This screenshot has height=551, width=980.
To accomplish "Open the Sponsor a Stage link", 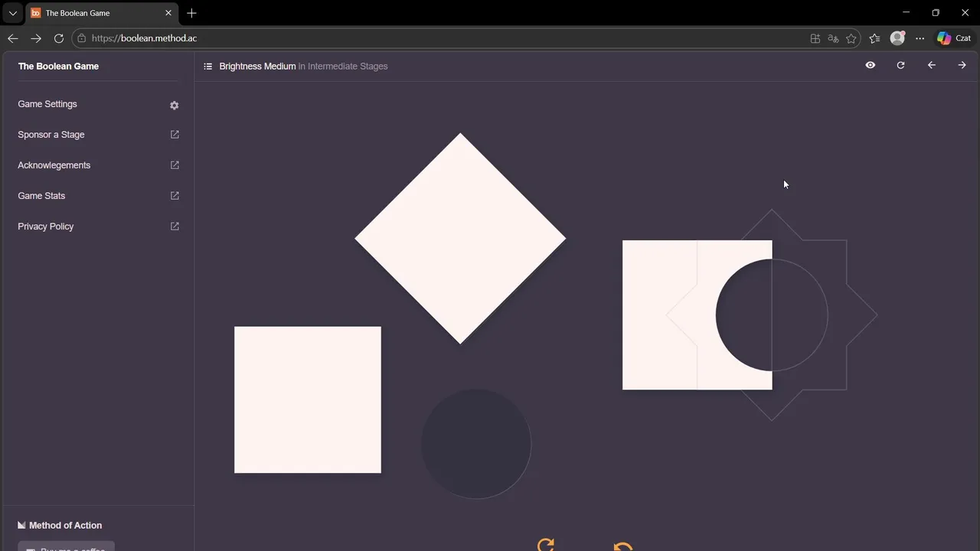I will pos(51,135).
